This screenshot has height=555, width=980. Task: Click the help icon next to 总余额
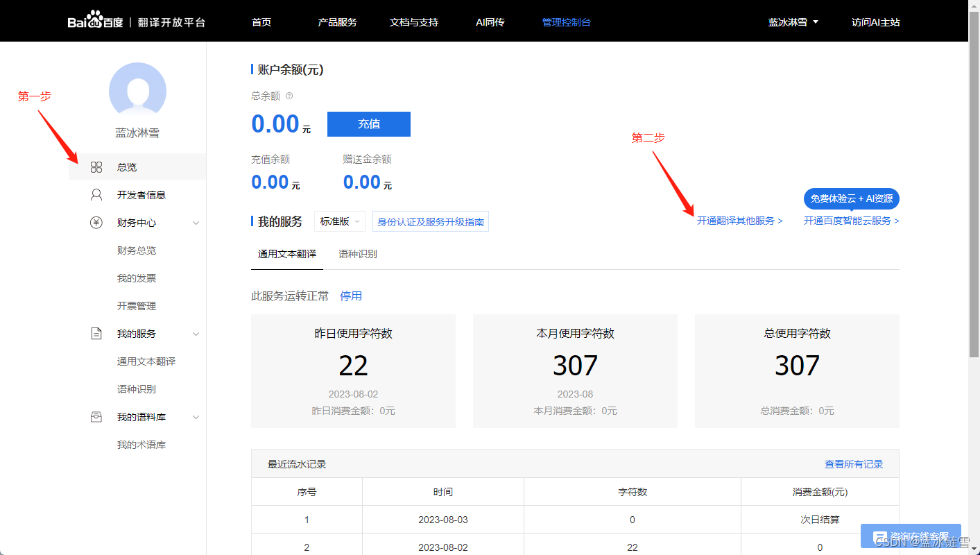[x=289, y=96]
